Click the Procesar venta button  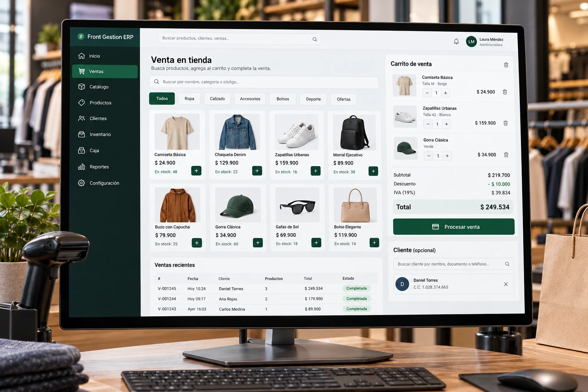tap(454, 227)
